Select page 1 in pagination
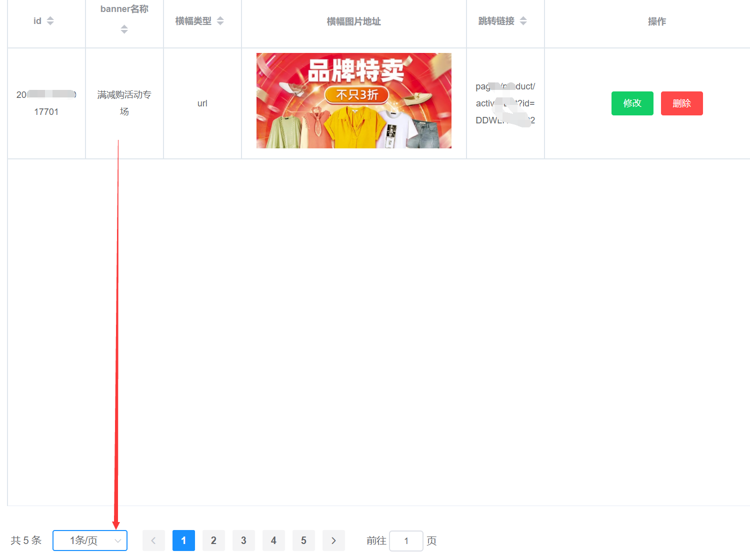Image resolution: width=750 pixels, height=560 pixels. 183,541
